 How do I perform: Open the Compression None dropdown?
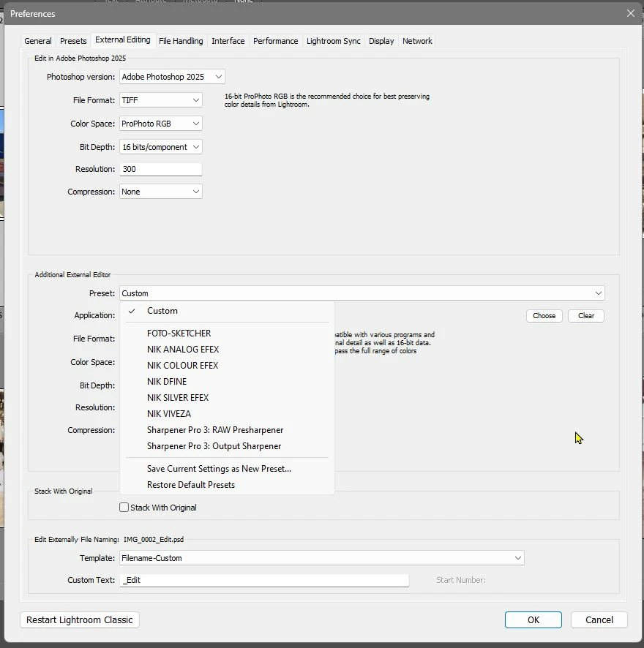pos(160,192)
